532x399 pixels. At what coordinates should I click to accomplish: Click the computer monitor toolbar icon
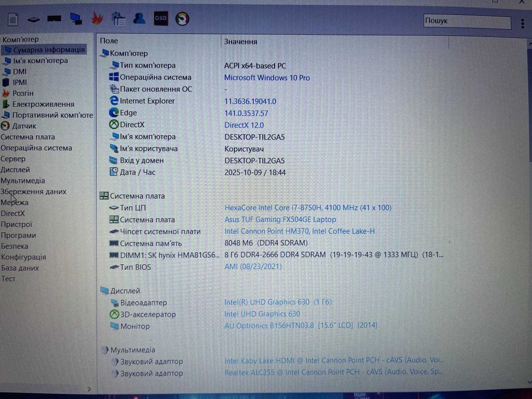click(x=76, y=18)
